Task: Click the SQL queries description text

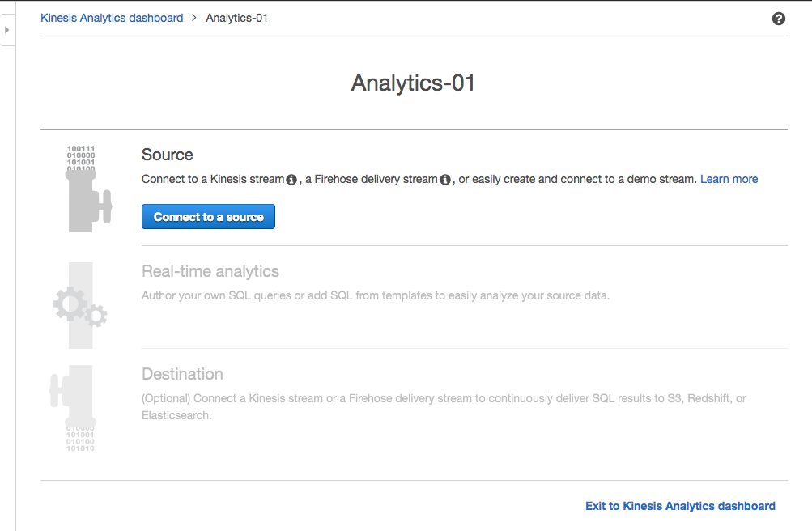Action: click(375, 295)
